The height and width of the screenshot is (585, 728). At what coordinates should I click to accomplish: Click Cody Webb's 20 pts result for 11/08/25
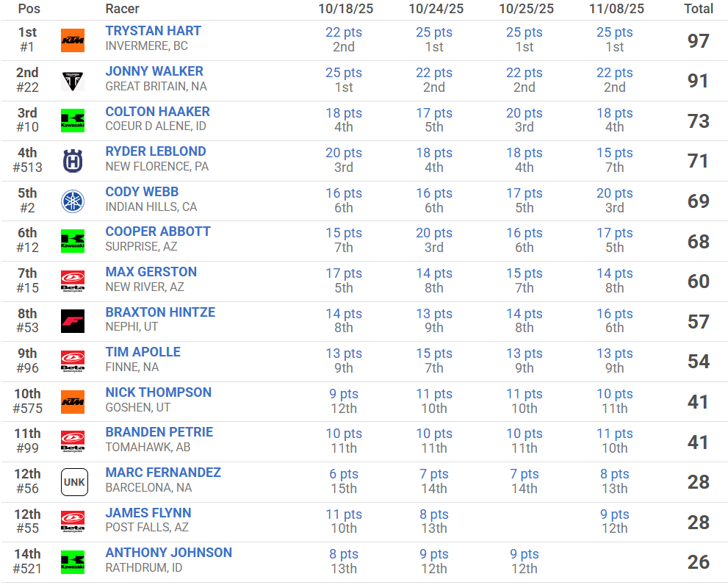(614, 193)
